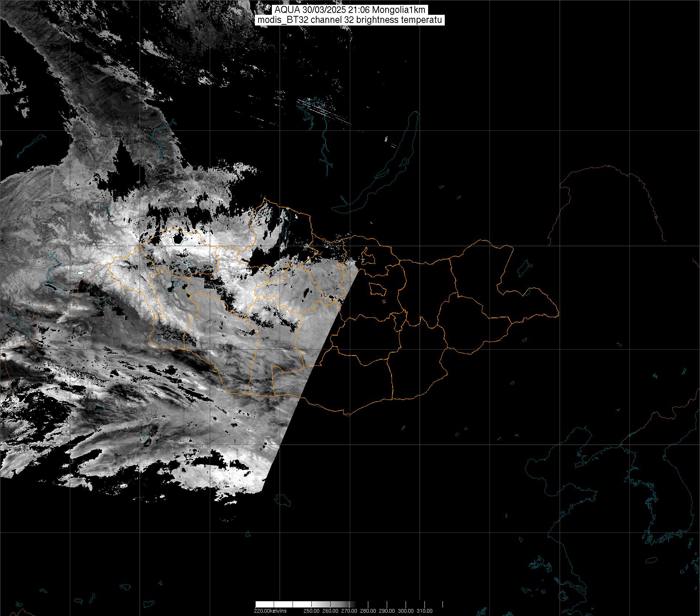This screenshot has width=700, height=616.
Task: Click the "250.00" colorbar label
Action: coord(312,610)
